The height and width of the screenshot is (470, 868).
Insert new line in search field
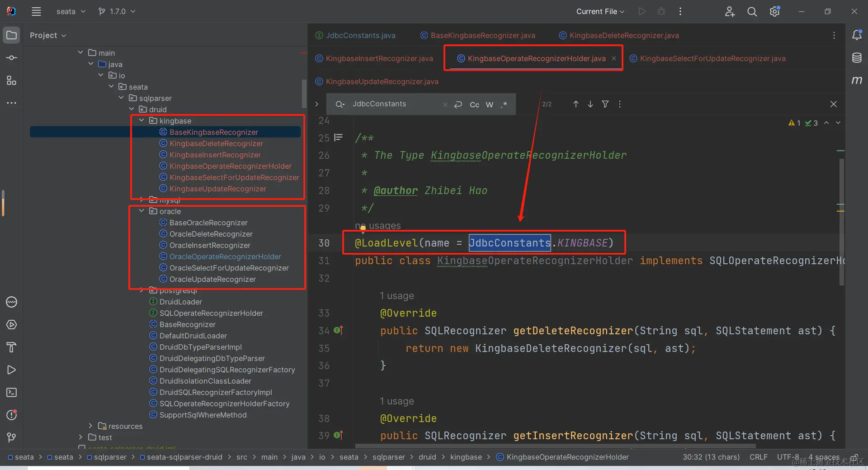[458, 104]
